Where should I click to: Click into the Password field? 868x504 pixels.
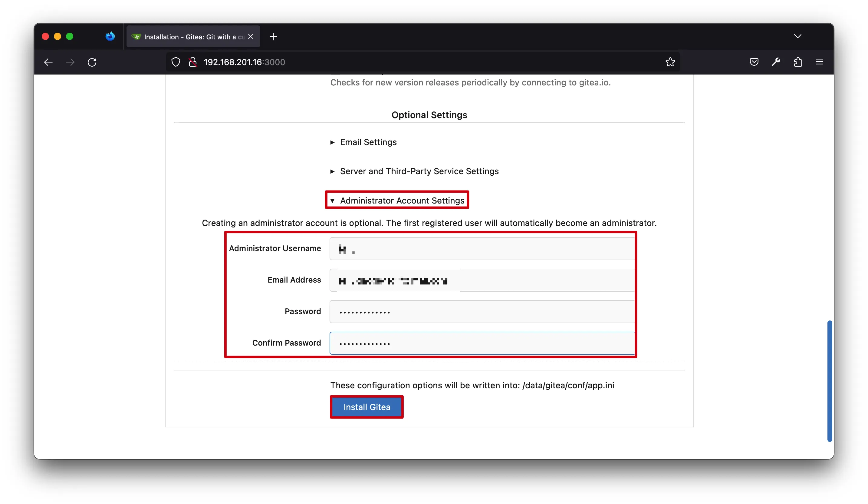pyautogui.click(x=482, y=312)
